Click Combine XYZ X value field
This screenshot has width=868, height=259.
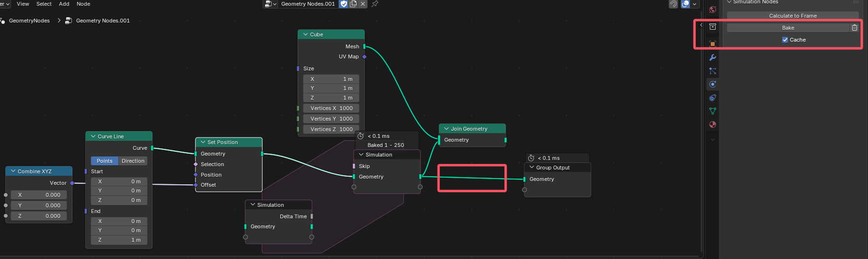click(x=40, y=195)
